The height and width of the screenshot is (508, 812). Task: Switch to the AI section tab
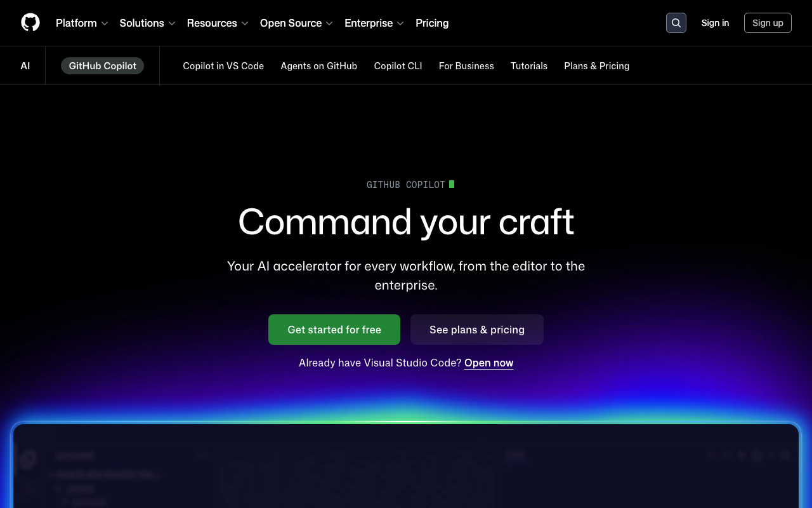click(25, 65)
